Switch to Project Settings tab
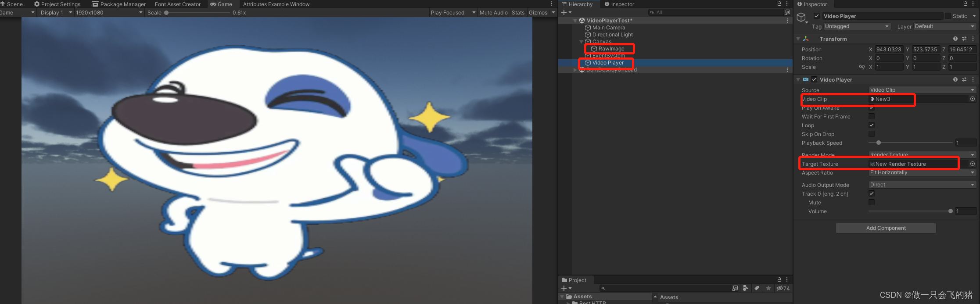This screenshot has height=304, width=980. click(x=57, y=4)
